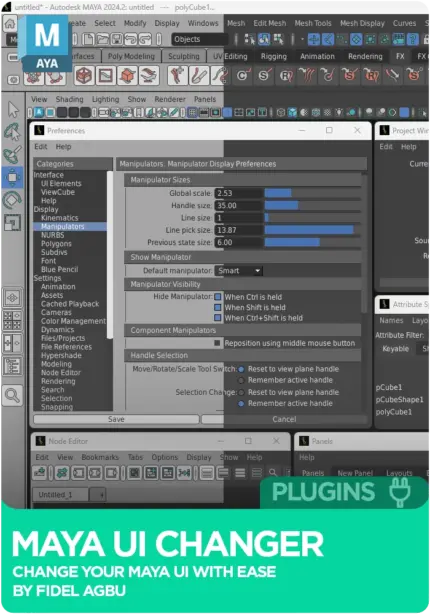Select the arrow Select tool in left toolbox
The height and width of the screenshot is (614, 430).
(13, 110)
